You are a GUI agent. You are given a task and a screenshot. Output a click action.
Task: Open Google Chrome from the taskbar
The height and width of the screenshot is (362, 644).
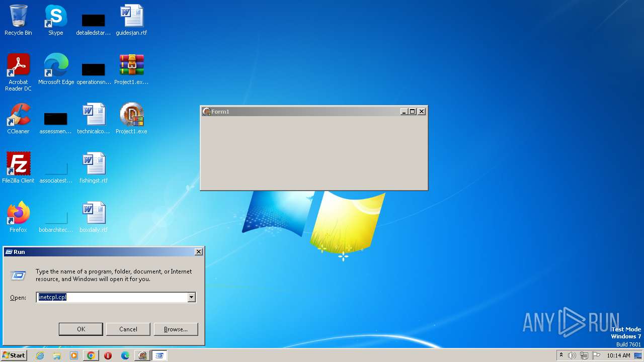(x=91, y=355)
